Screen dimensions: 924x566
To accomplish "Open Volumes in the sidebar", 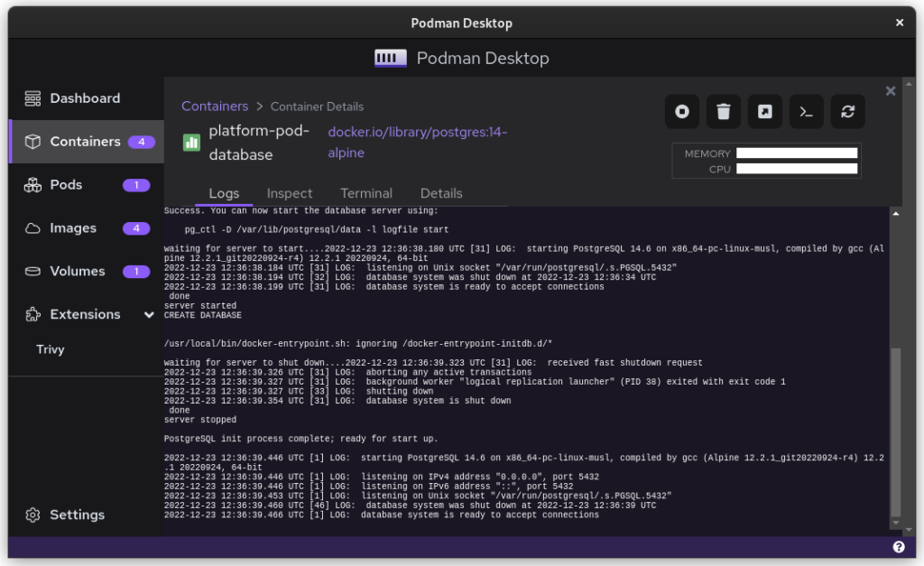I will click(78, 272).
